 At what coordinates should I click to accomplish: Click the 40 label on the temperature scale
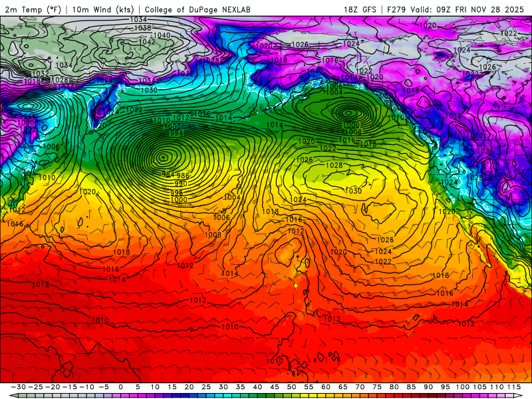click(x=257, y=387)
